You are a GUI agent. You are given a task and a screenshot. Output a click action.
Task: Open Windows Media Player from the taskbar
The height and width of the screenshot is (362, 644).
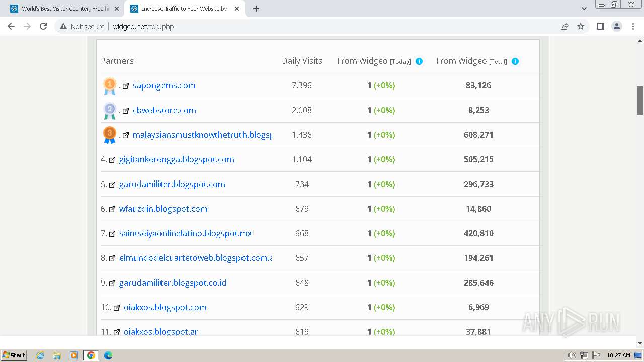point(74,355)
